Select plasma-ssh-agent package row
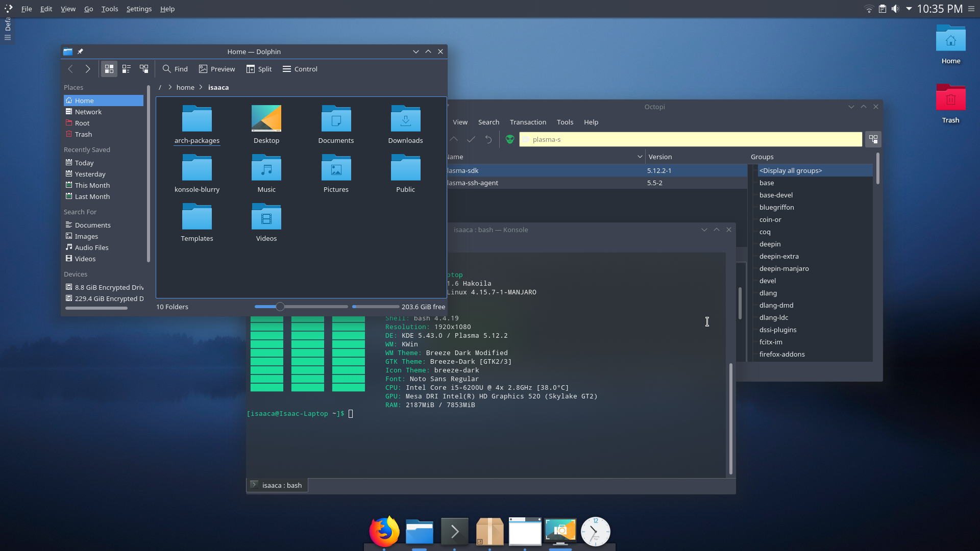 pyautogui.click(x=596, y=183)
